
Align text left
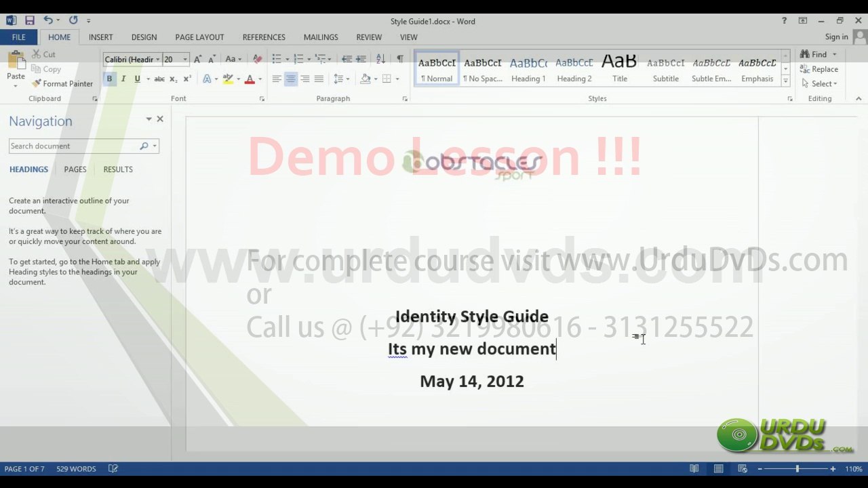pos(277,79)
